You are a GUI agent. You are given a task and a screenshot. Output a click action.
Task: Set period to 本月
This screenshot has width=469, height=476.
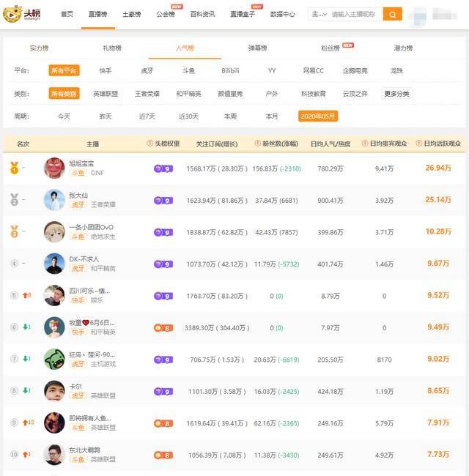click(x=272, y=116)
